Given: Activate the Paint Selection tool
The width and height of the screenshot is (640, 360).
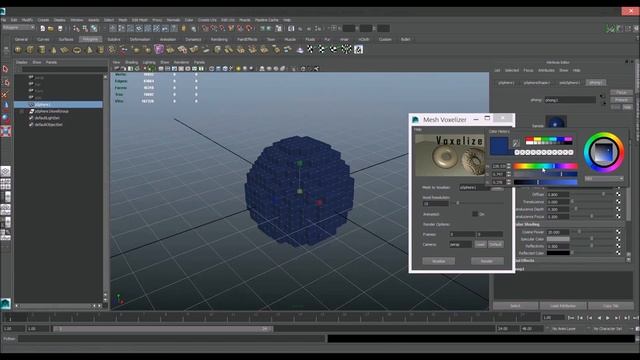Looking at the screenshot, I should pyautogui.click(x=6, y=94).
